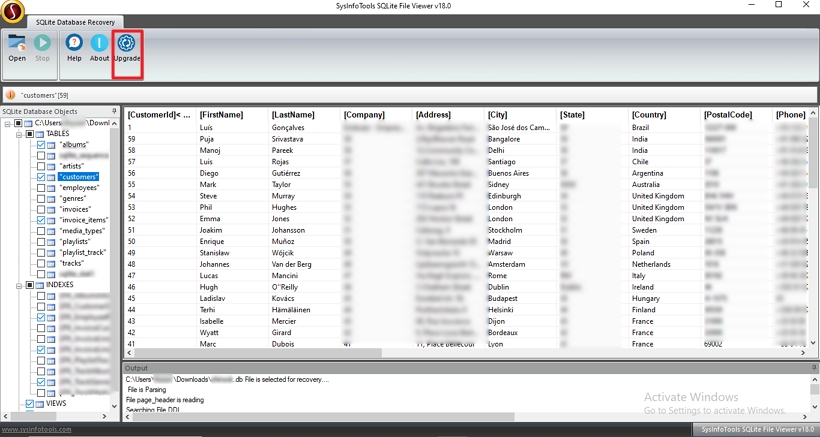Click the object tree horizontal scrollbar thumb

click(32, 417)
